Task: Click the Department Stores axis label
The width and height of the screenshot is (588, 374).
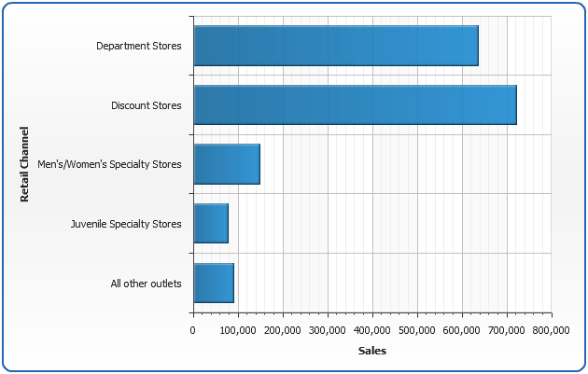Action: pos(139,46)
